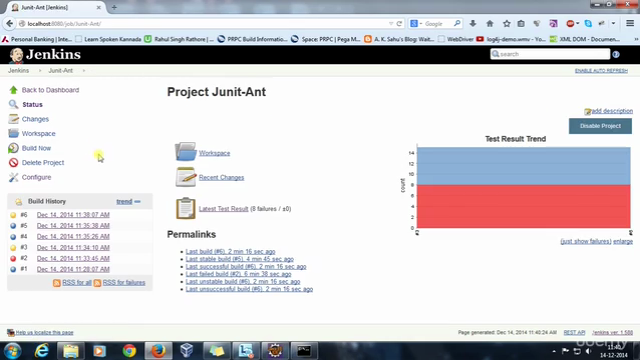Click the Firefox home icon
This screenshot has width=640, height=360.
tap(490, 24)
